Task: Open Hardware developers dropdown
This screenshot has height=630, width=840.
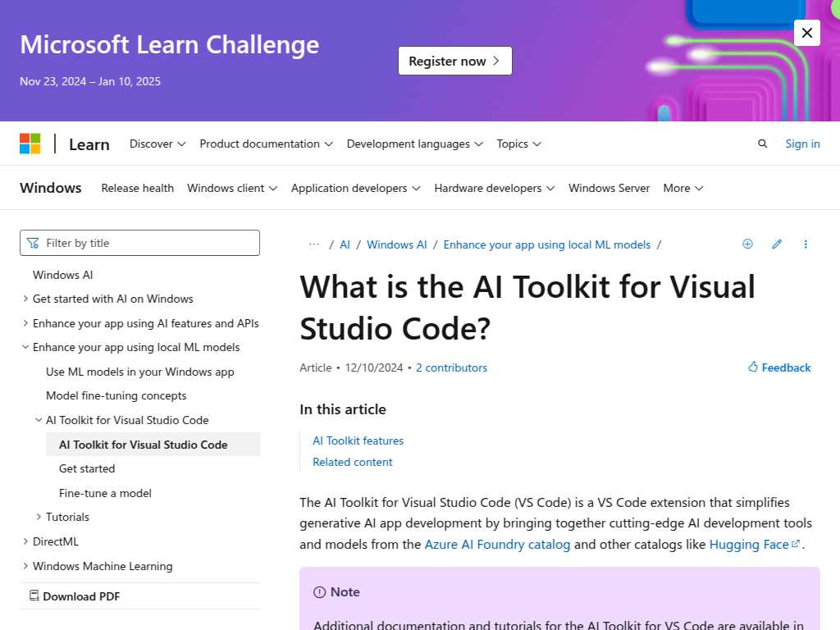Action: (x=495, y=188)
